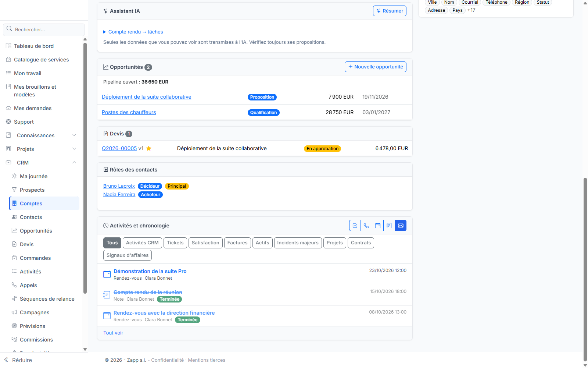Filter the timeline by Factures
This screenshot has width=588, height=368.
click(x=237, y=243)
